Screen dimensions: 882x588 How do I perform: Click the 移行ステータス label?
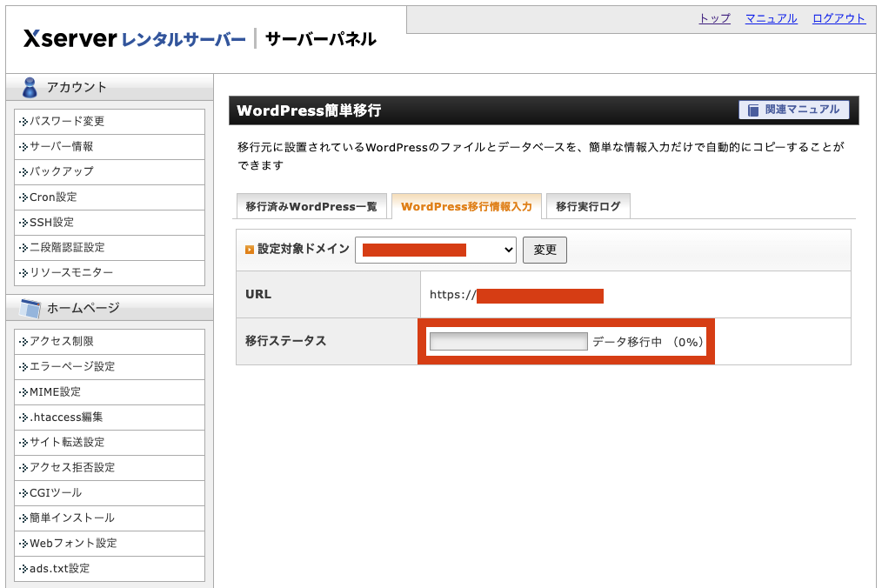click(x=286, y=341)
